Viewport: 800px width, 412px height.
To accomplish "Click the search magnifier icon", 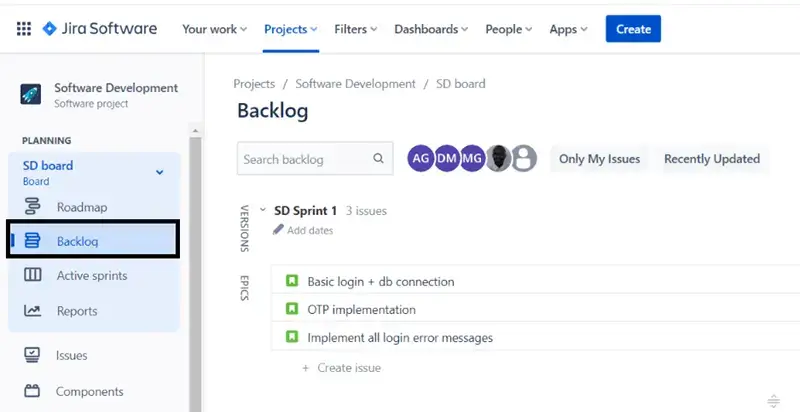I will [378, 158].
